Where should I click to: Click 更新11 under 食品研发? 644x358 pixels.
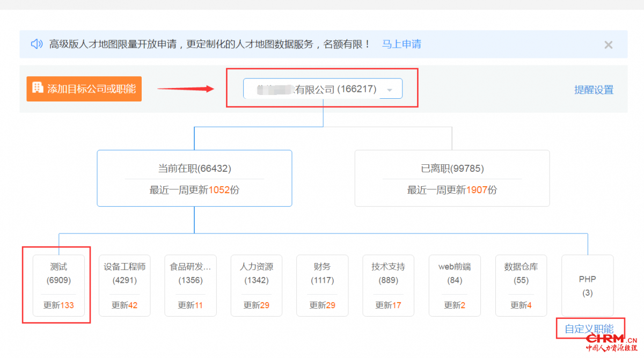191,305
